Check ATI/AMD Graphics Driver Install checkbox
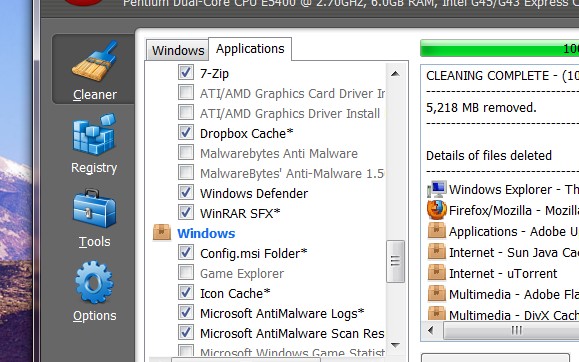Viewport: 579px width, 362px height. click(x=186, y=112)
